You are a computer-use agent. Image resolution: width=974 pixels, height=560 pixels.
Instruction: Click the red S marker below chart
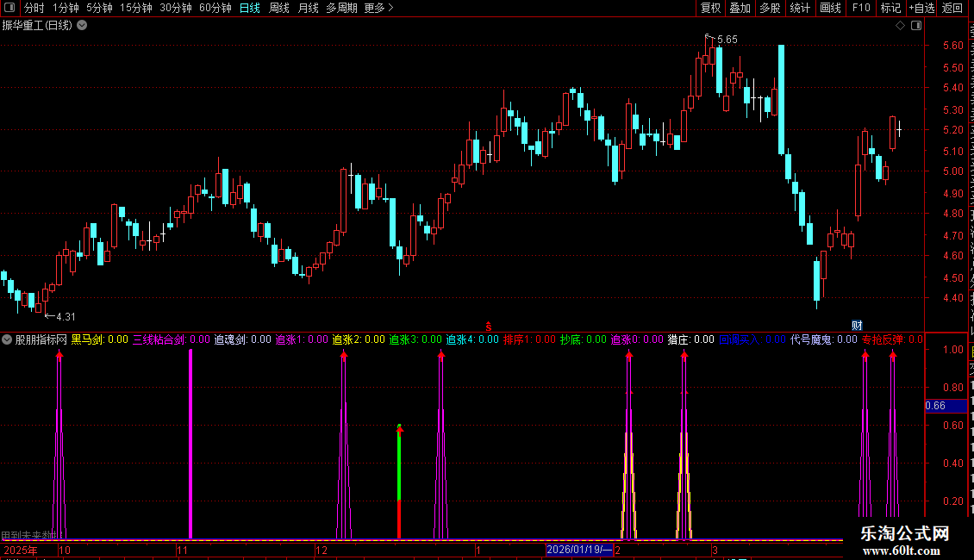coord(489,326)
